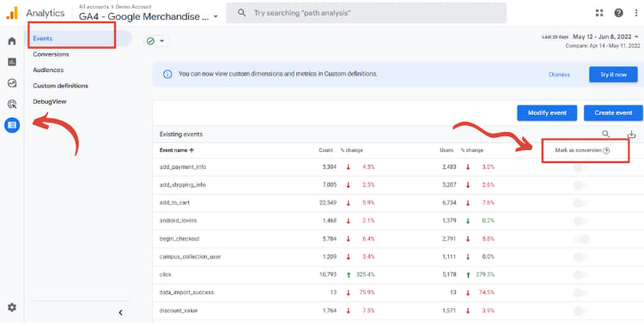Select DebugView in the side menu
Image resolution: width=644 pixels, height=326 pixels.
point(49,101)
